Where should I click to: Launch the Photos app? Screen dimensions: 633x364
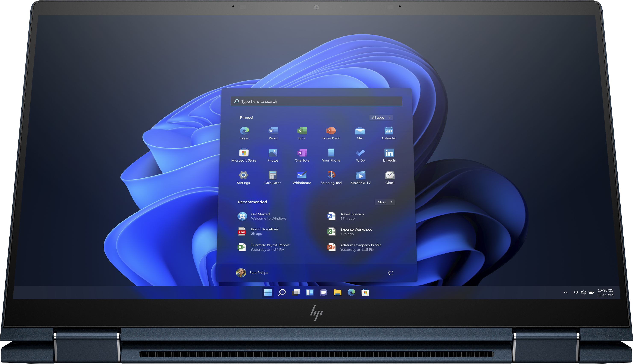[273, 155]
